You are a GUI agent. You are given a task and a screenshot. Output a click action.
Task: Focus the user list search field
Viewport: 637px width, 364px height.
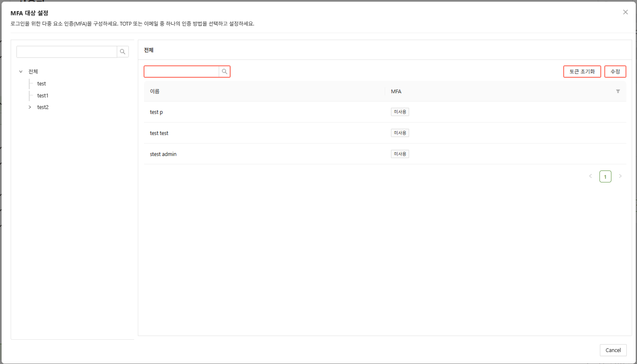pyautogui.click(x=182, y=72)
